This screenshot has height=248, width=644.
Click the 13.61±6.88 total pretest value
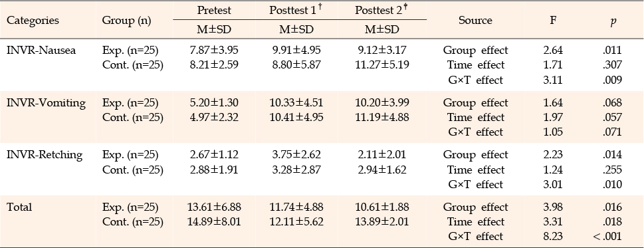coord(214,207)
